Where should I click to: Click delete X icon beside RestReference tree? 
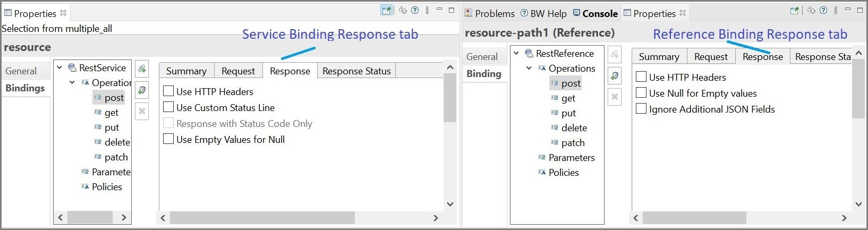(615, 97)
